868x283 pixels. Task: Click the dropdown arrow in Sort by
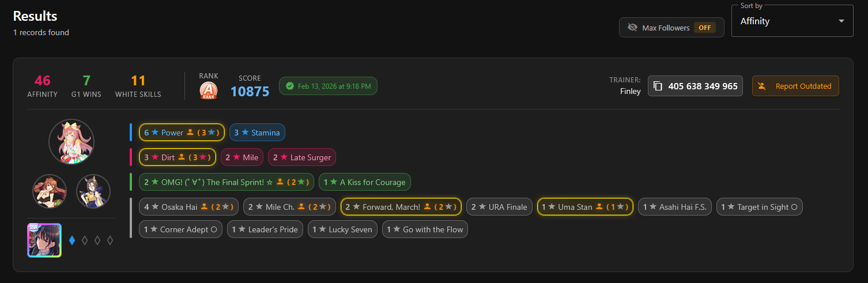841,21
